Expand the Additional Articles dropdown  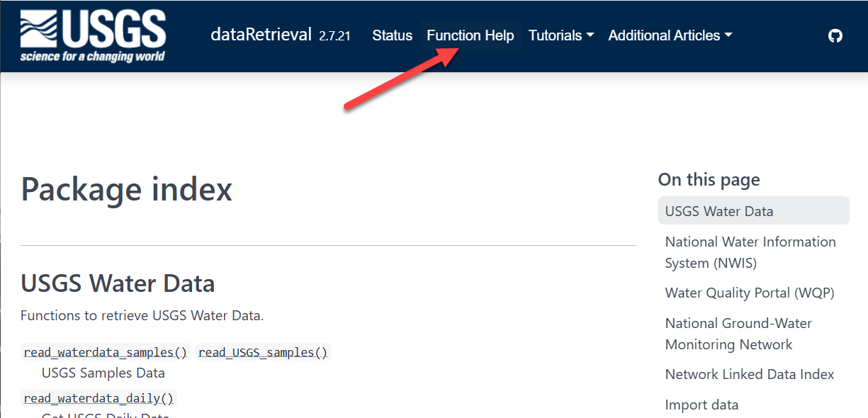[670, 35]
